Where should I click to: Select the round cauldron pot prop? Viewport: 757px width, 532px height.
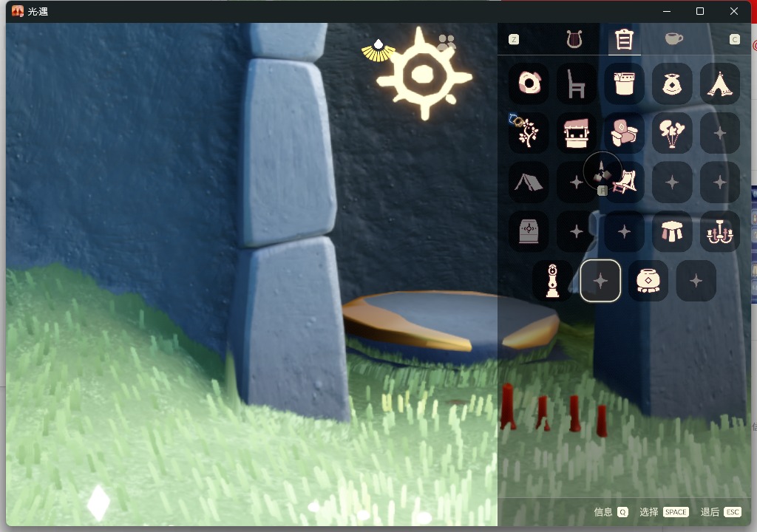[x=648, y=281]
